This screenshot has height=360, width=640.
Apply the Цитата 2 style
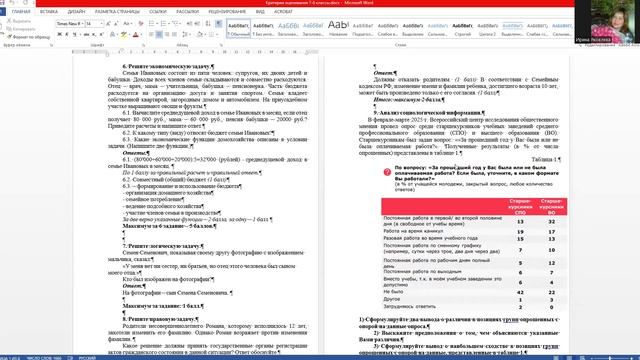coord(487,29)
